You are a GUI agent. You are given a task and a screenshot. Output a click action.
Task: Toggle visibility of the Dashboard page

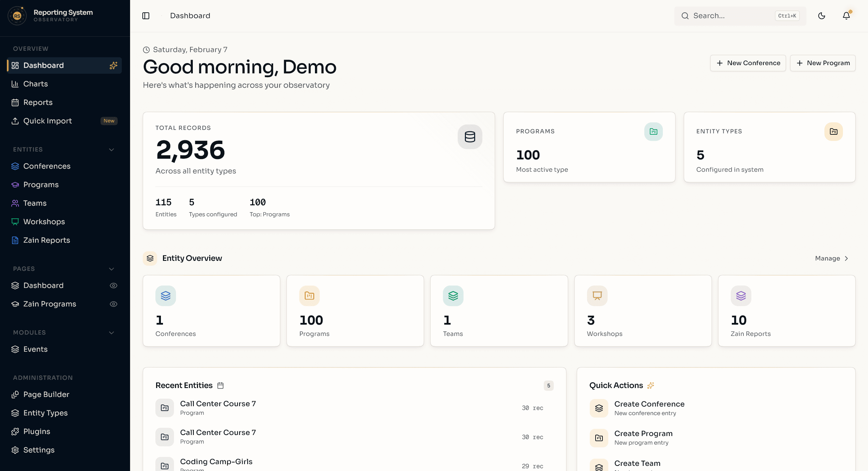pos(114,285)
